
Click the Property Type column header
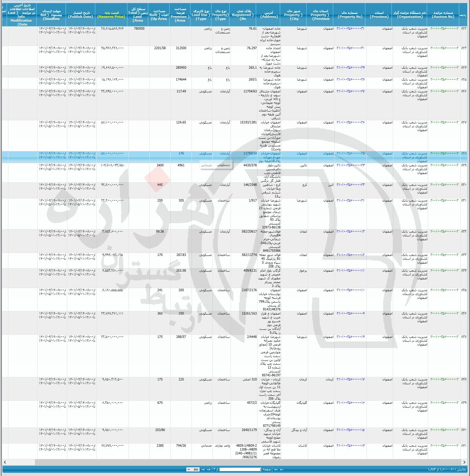[x=221, y=15]
